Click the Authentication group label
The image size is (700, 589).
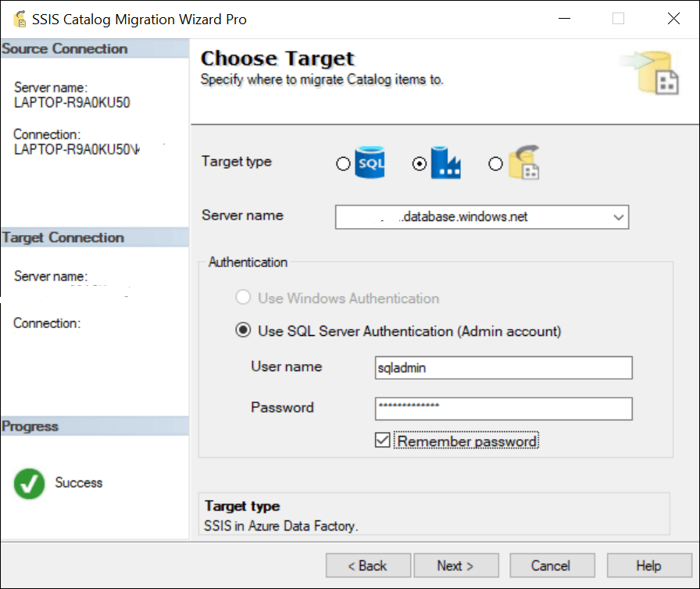248,262
